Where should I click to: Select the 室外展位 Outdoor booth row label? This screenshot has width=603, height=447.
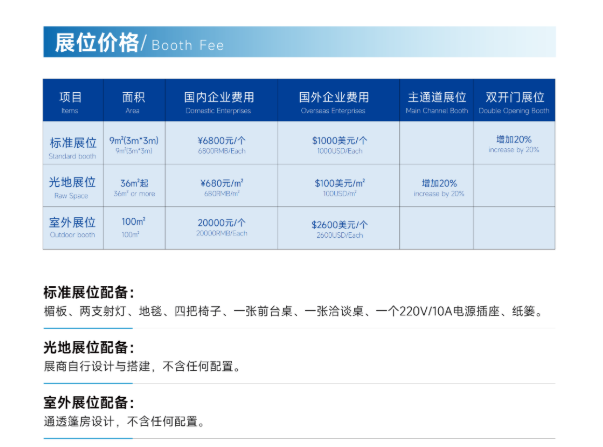coord(71,227)
